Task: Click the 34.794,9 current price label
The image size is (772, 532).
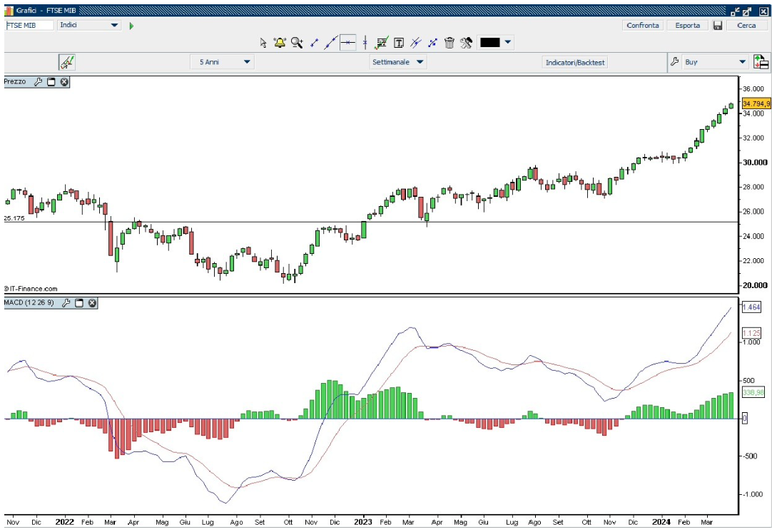Action: pyautogui.click(x=756, y=104)
